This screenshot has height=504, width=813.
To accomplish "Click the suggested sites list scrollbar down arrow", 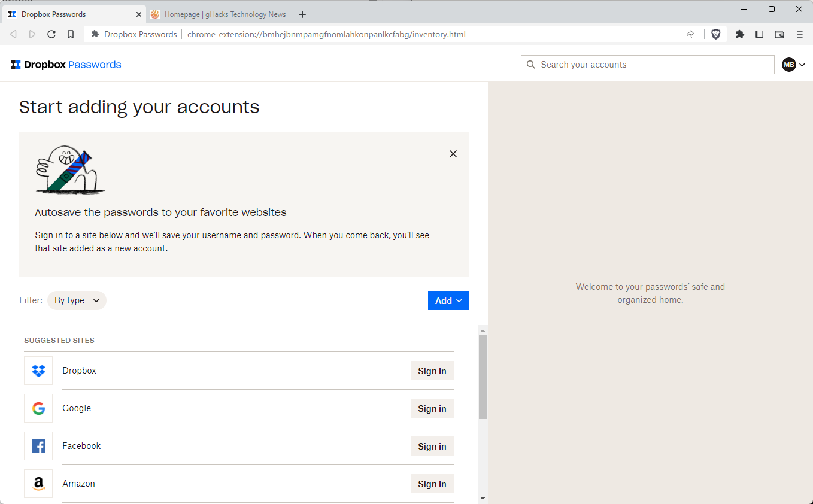I will [483, 498].
